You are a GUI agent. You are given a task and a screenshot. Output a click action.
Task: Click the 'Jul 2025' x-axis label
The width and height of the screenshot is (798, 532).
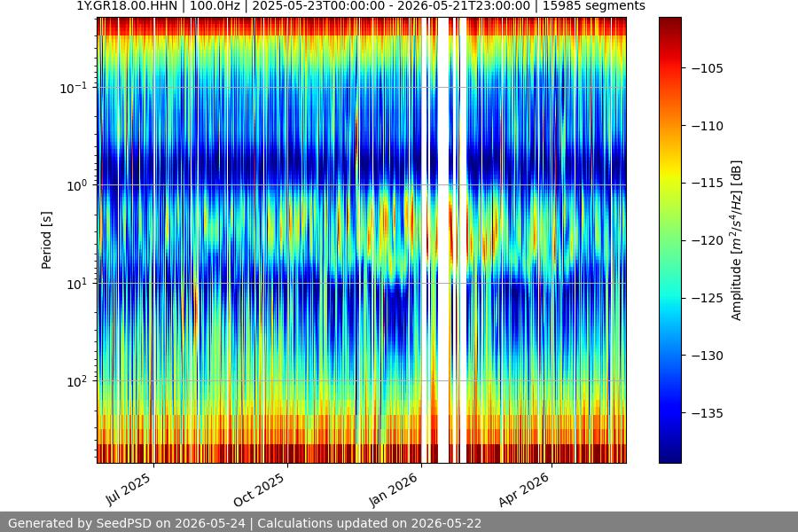tap(129, 489)
